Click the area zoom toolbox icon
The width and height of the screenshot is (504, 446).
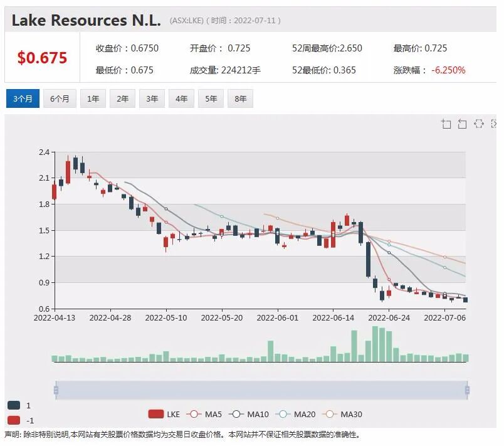(x=446, y=124)
